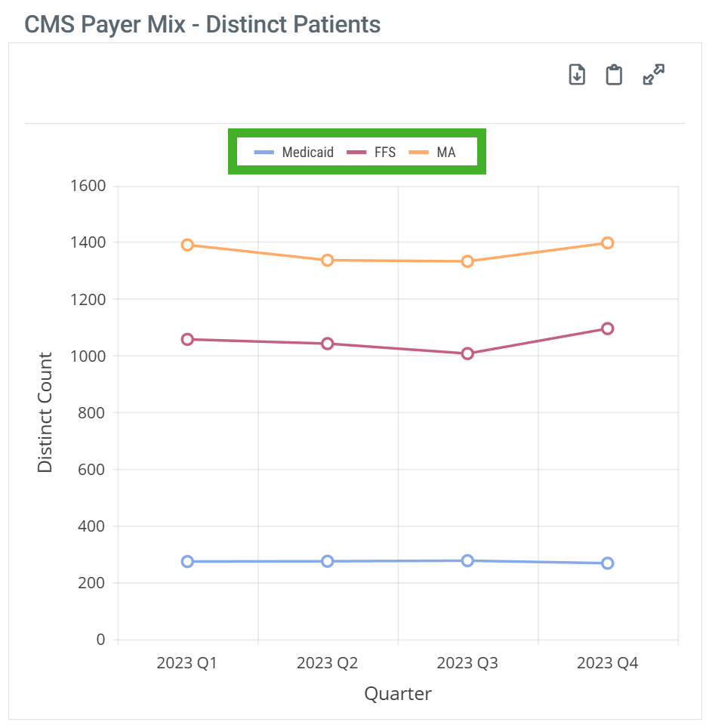Image resolution: width=709 pixels, height=728 pixels.
Task: Choose the FFS point at 2023 Q3
Action: (467, 353)
